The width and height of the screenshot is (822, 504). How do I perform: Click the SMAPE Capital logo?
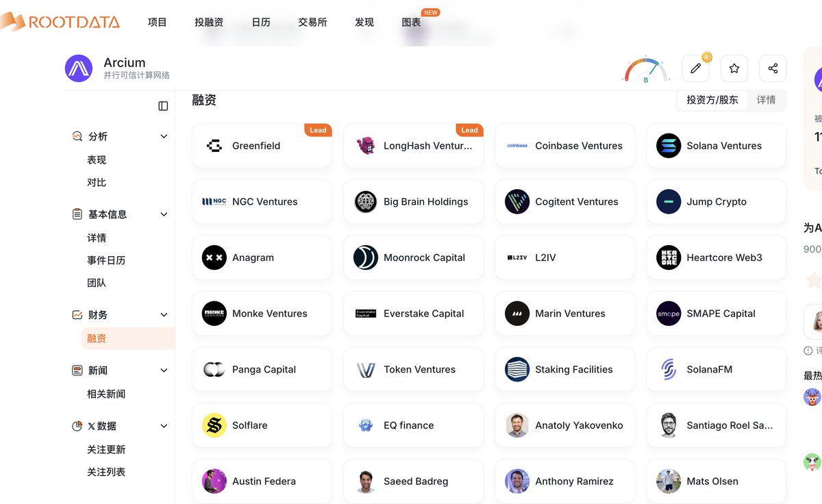click(x=669, y=314)
